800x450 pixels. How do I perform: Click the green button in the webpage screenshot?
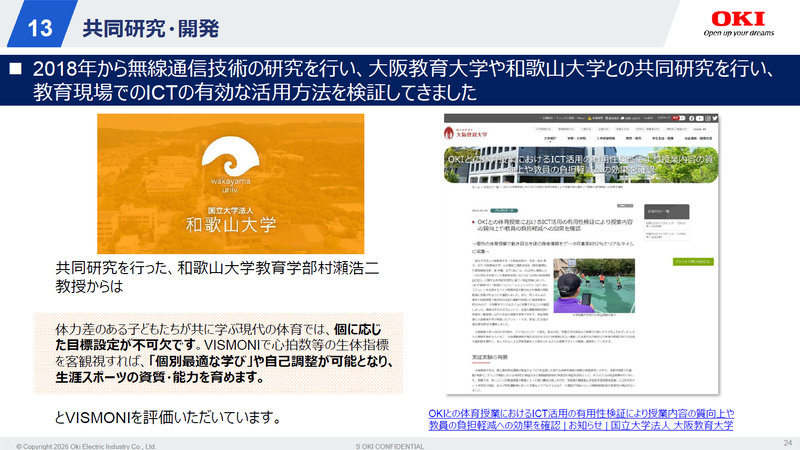point(693,262)
